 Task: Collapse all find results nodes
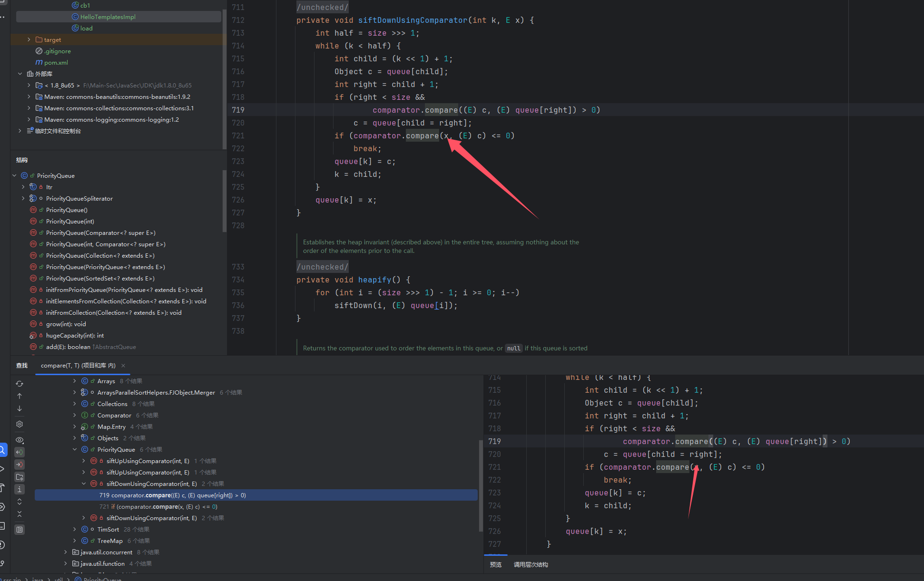coord(20,514)
